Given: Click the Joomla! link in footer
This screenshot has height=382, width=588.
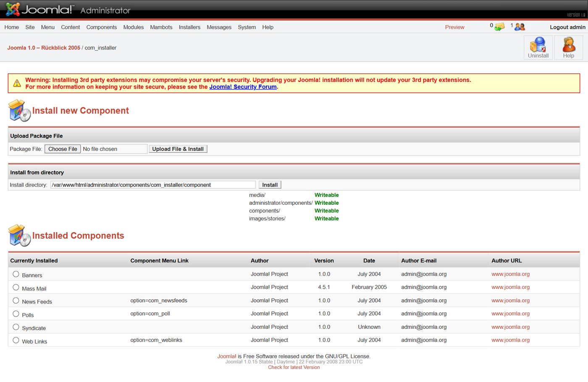Looking at the screenshot, I should point(227,356).
